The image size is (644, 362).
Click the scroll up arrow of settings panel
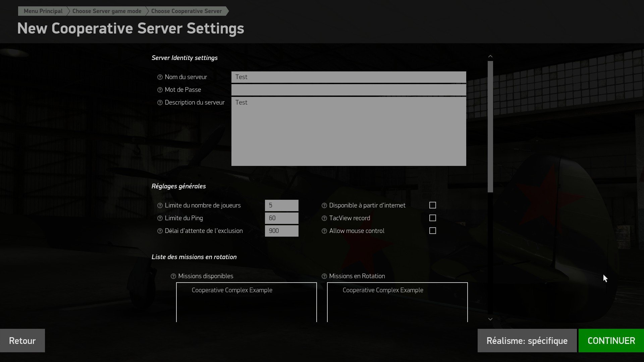(490, 56)
